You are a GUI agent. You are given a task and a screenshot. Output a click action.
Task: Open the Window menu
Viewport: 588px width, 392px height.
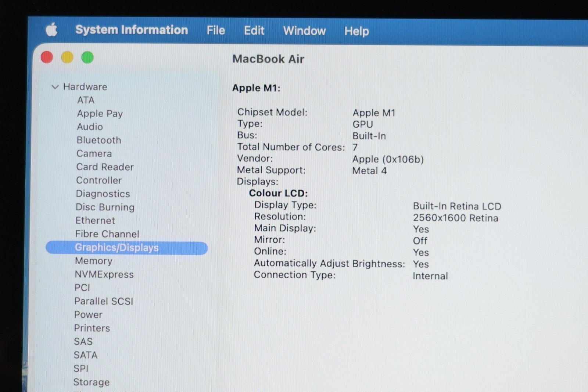304,31
